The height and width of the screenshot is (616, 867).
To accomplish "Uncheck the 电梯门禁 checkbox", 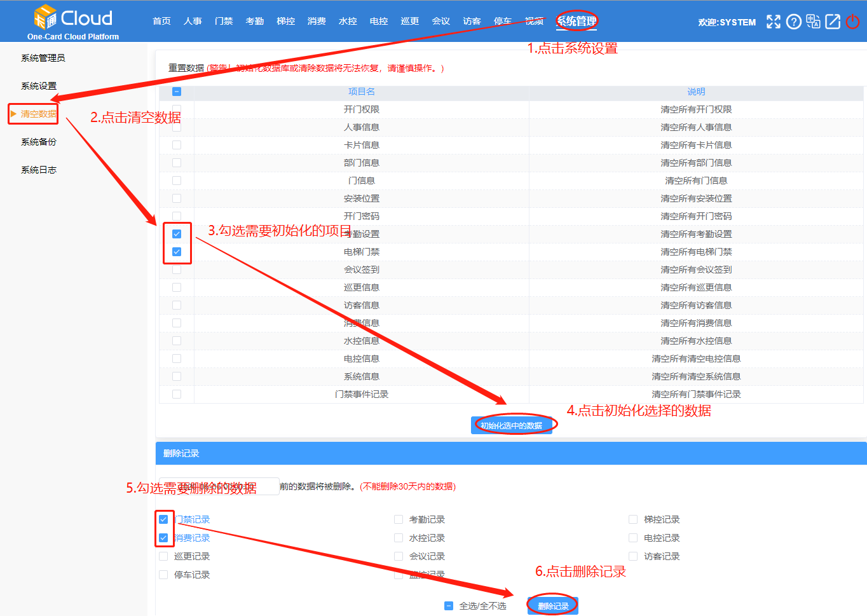I will [177, 251].
